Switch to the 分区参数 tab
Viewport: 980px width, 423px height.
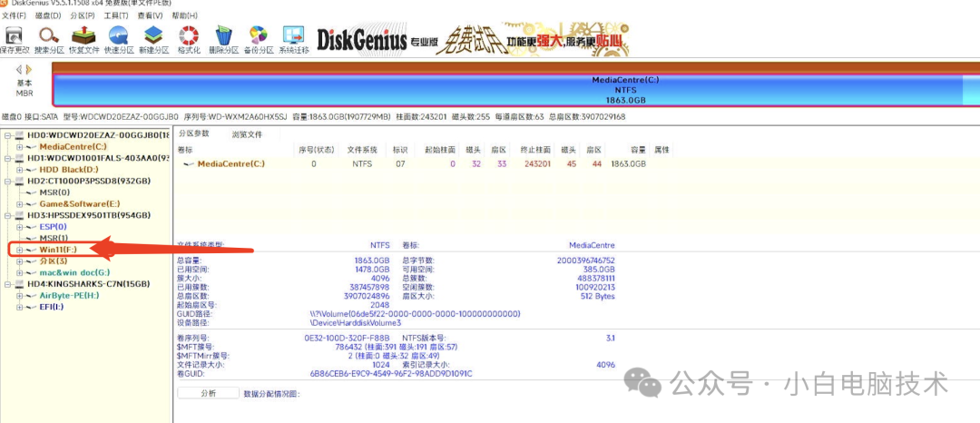tap(194, 133)
